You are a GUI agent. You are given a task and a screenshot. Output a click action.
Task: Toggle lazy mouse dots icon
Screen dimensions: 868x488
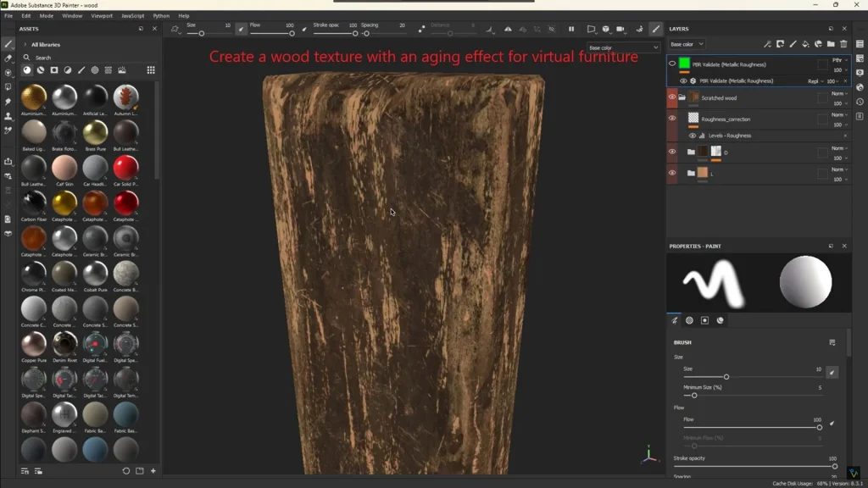click(422, 30)
